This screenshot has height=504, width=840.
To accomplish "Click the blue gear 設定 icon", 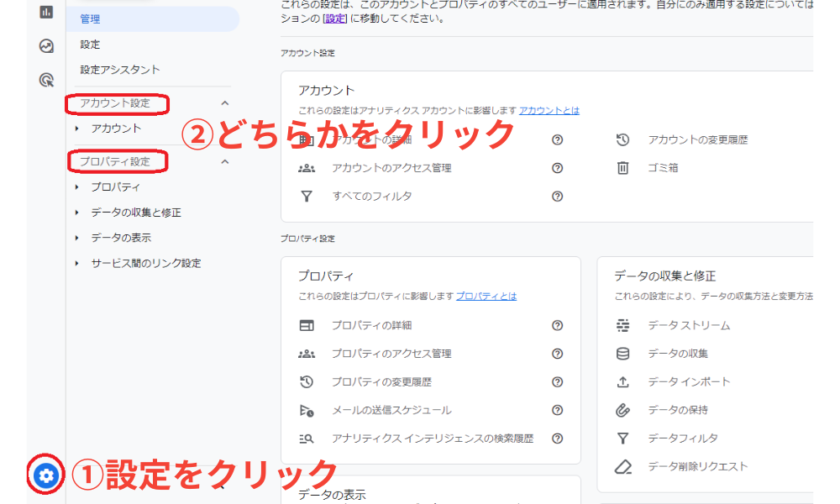I will [46, 475].
